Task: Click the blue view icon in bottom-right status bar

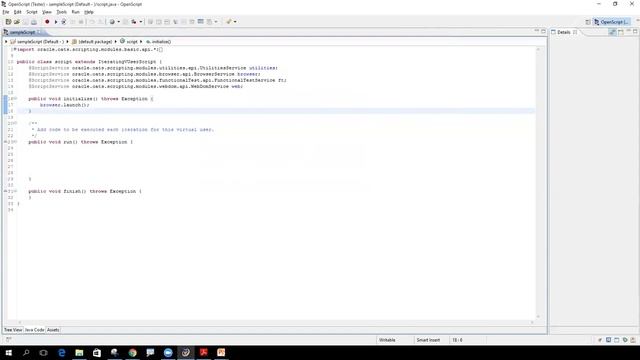Action: (x=608, y=340)
